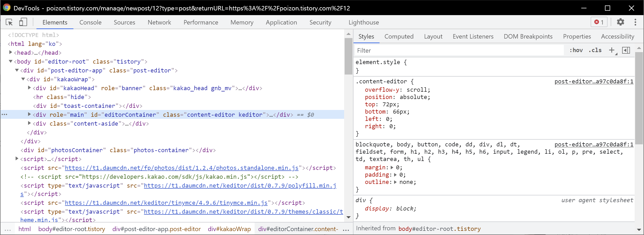
Task: Activate the inspect element picker icon
Action: [9, 22]
